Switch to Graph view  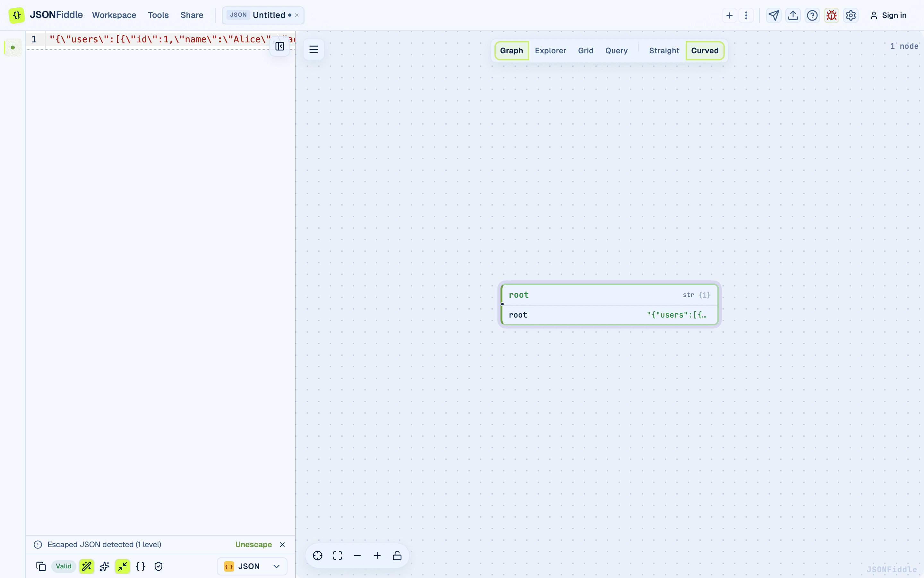(511, 50)
